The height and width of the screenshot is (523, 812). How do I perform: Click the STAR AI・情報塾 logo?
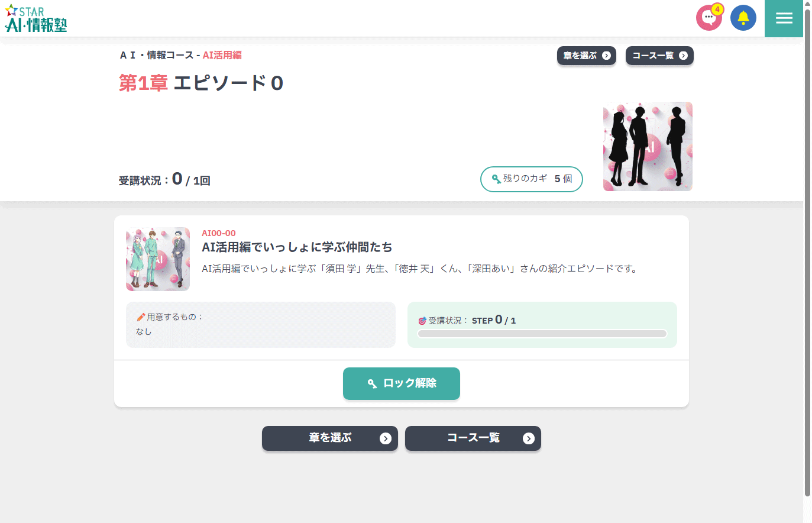click(x=36, y=18)
